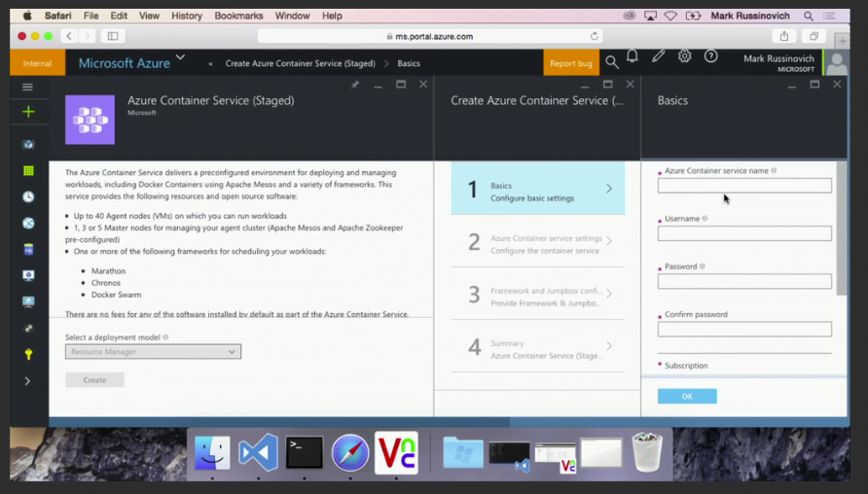This screenshot has height=494, width=868.
Task: Open the Safari menu
Action: tap(57, 16)
